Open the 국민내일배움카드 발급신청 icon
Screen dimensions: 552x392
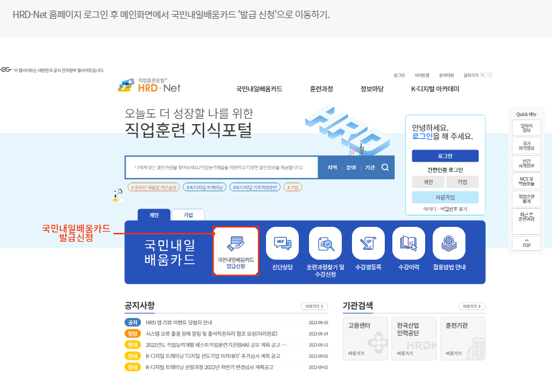point(236,251)
